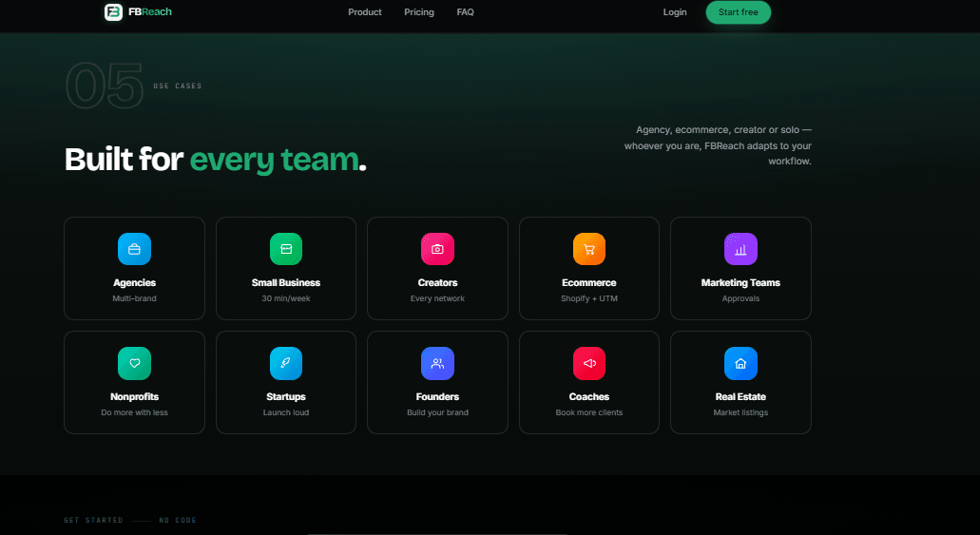Open the Product menu item
The width and height of the screenshot is (980, 535).
click(365, 11)
